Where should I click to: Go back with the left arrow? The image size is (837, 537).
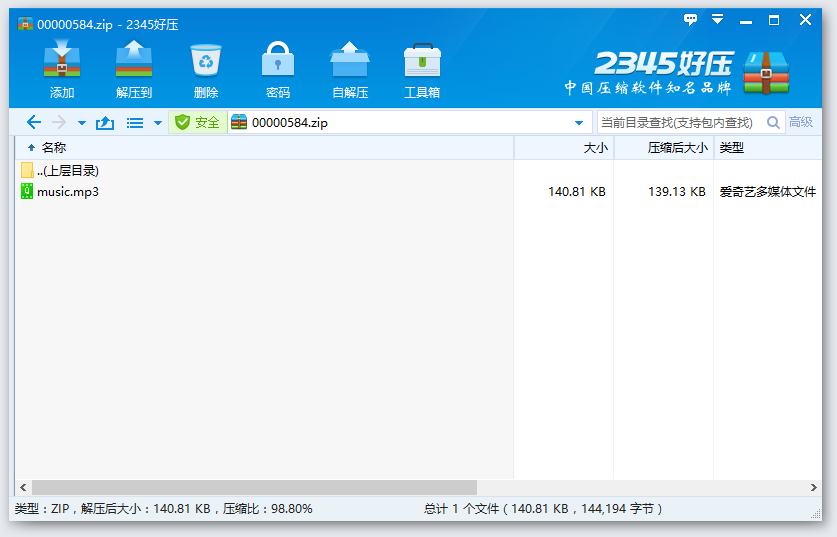pos(34,122)
